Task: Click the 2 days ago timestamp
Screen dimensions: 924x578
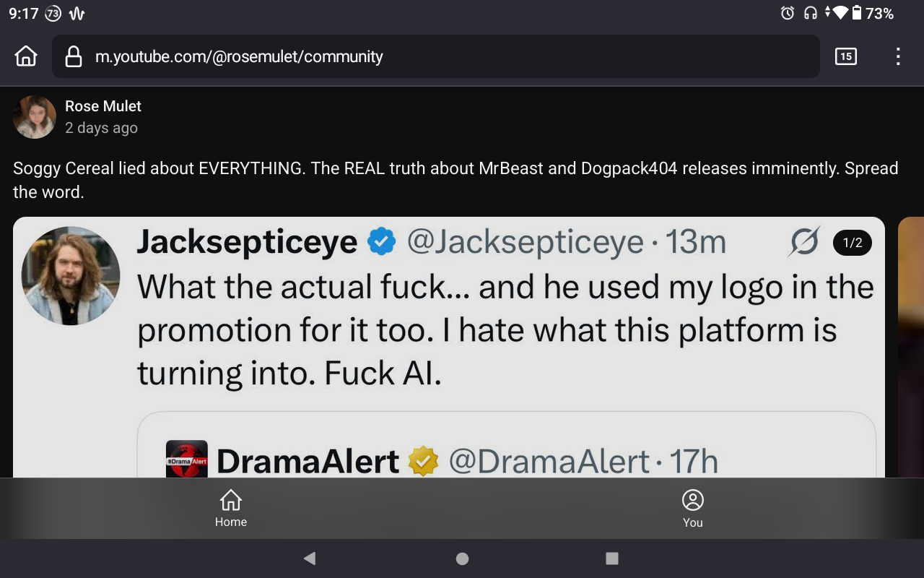Action: tap(101, 128)
